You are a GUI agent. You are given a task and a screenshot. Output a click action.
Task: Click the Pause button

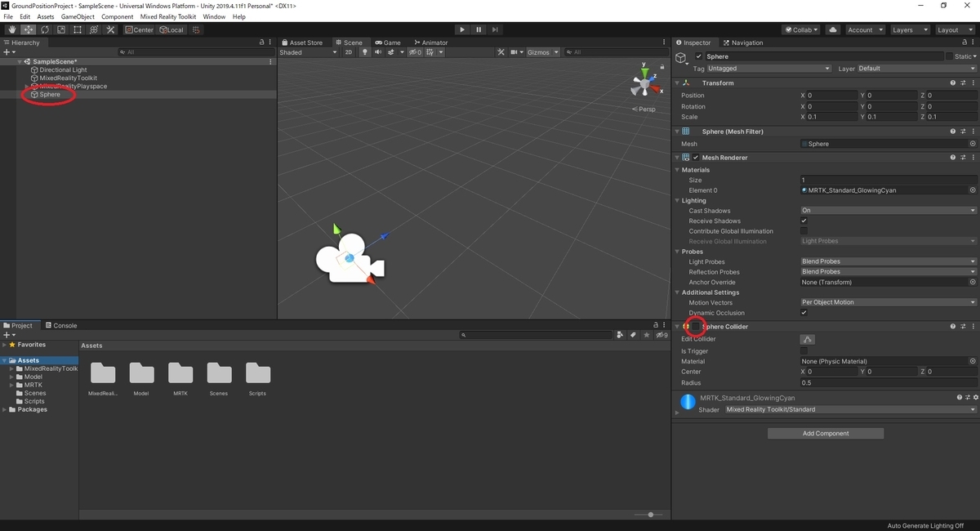(x=479, y=29)
